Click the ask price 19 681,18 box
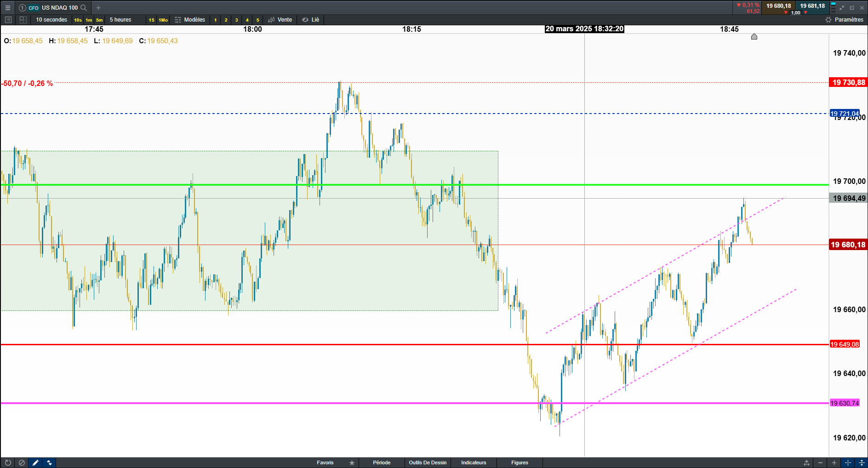Image resolution: width=868 pixels, height=468 pixels. 812,6
